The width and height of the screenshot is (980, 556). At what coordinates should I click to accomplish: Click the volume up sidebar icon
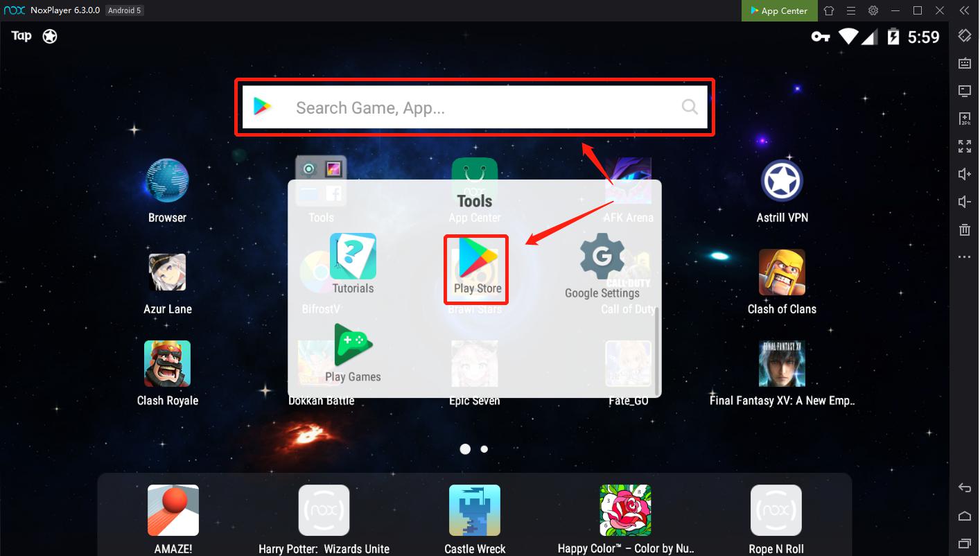tap(964, 174)
